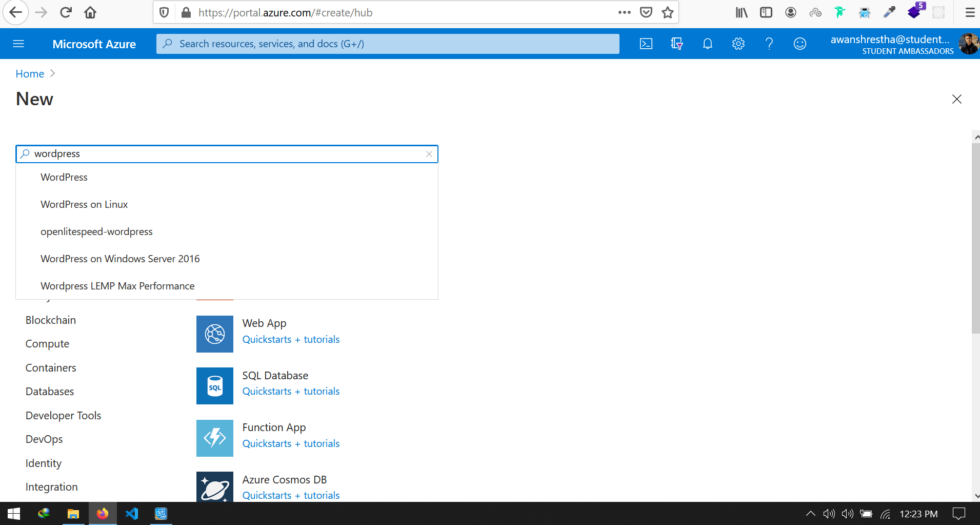Open the Function App service icon
Viewport: 980px width, 525px height.
click(214, 438)
